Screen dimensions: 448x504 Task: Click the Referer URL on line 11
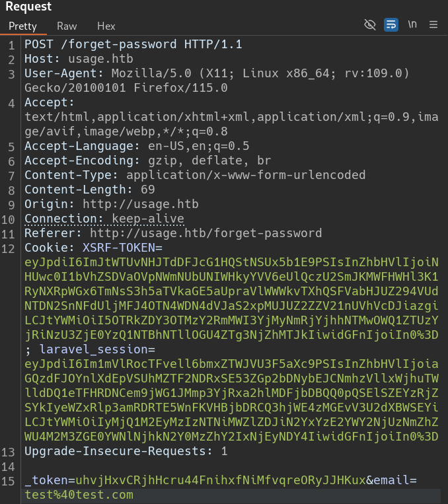pos(205,233)
